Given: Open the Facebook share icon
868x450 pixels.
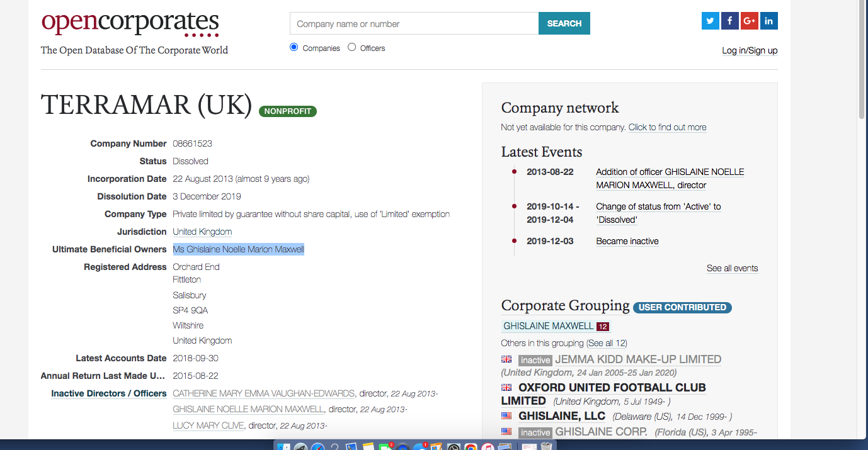Looking at the screenshot, I should point(730,21).
